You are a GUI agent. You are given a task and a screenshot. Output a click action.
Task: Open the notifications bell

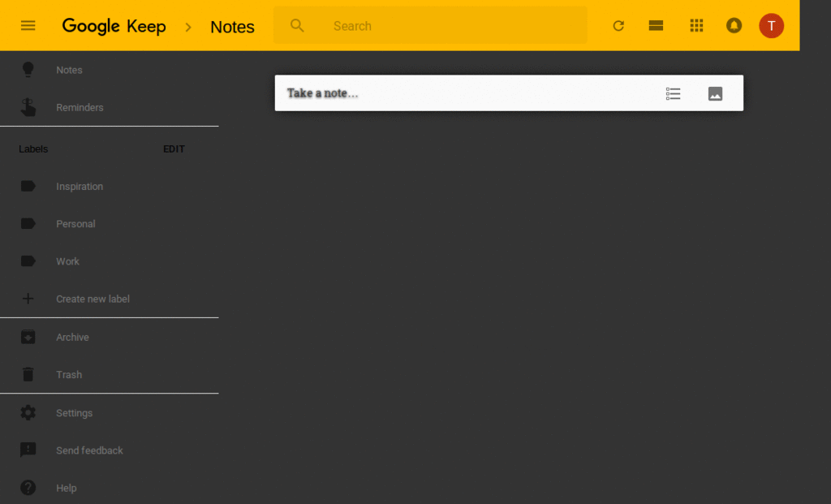pyautogui.click(x=734, y=25)
